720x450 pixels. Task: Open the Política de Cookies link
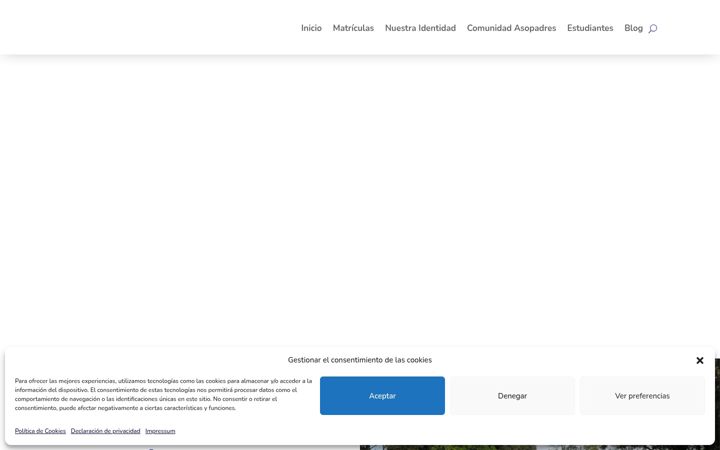click(40, 431)
